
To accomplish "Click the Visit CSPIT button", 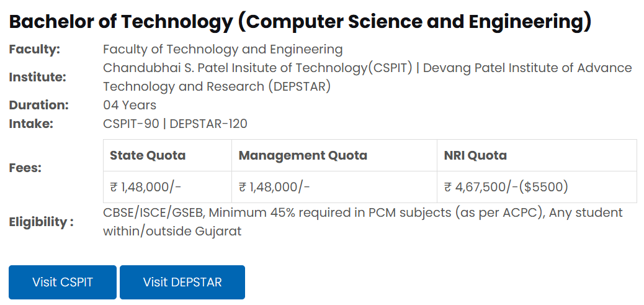I will [62, 282].
